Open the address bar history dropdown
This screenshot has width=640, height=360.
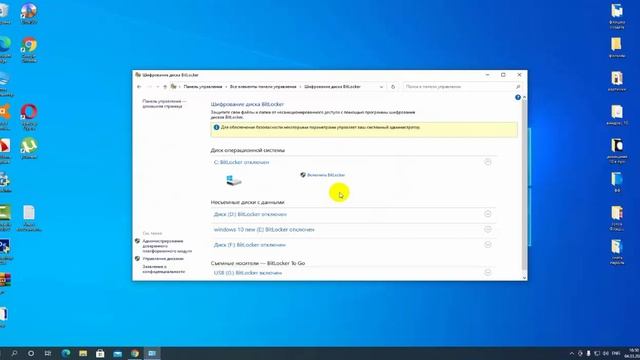(381, 87)
